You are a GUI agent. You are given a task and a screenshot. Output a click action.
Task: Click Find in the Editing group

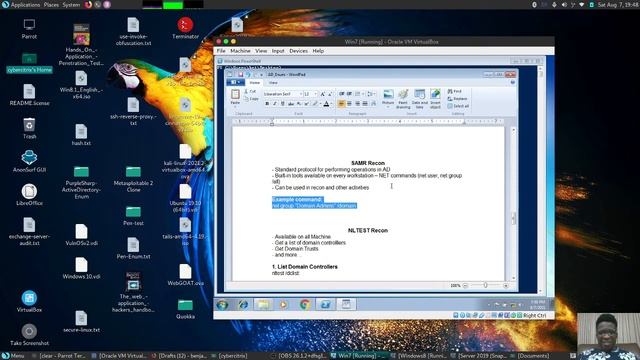[454, 91]
